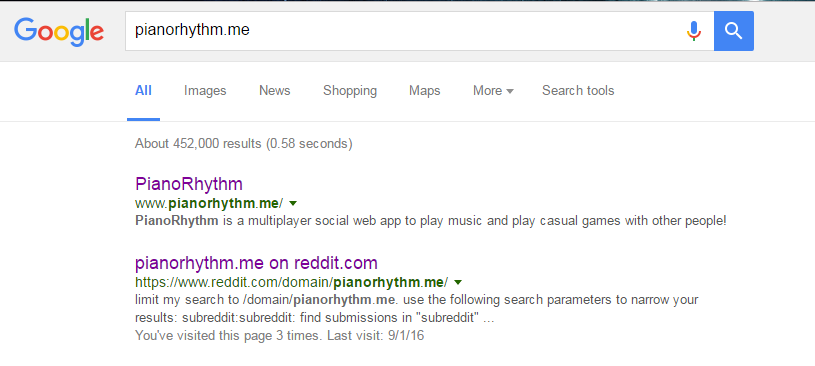Screen dimensions: 815x366
Task: Click the About 452,000 results stats text
Action: tap(243, 143)
